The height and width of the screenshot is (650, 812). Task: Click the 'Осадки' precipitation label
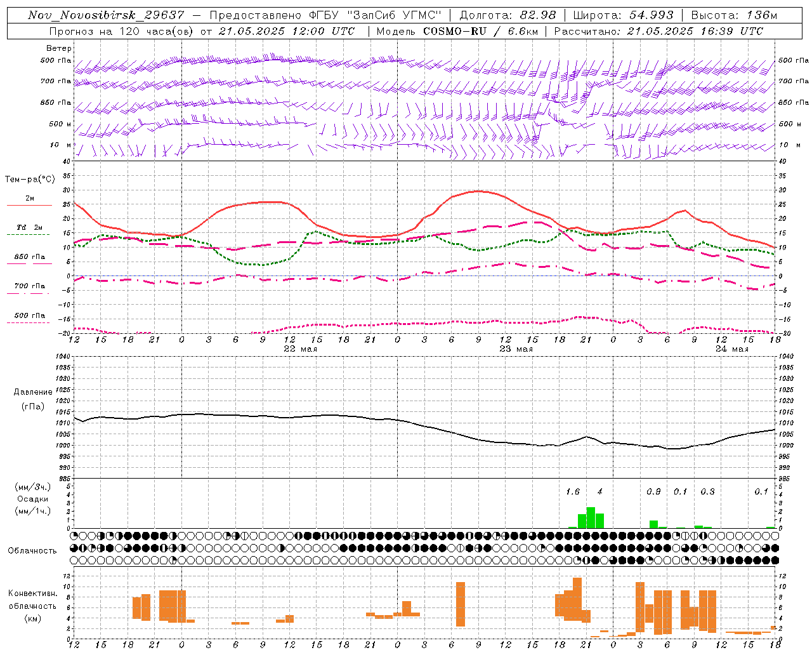click(33, 499)
